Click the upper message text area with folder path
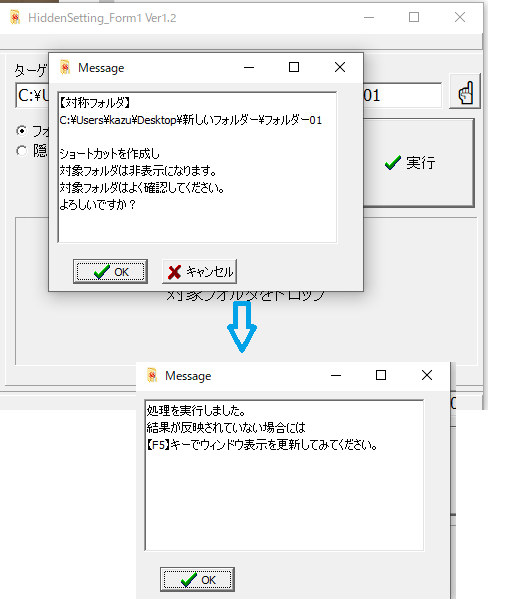Screen dimensions: 525x605 [x=197, y=167]
